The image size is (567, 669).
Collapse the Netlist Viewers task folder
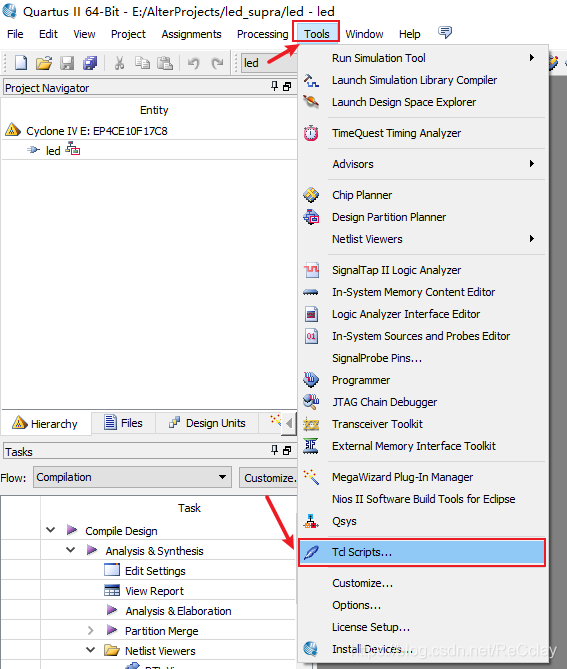[90, 650]
